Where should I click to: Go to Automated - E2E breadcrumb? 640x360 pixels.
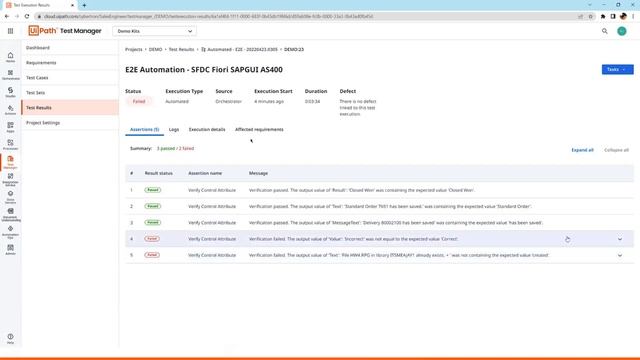tap(240, 49)
